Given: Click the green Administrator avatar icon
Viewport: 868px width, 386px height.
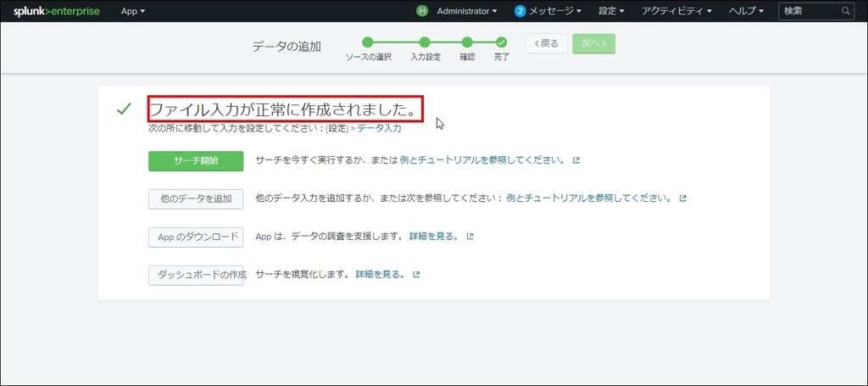Looking at the screenshot, I should (422, 11).
